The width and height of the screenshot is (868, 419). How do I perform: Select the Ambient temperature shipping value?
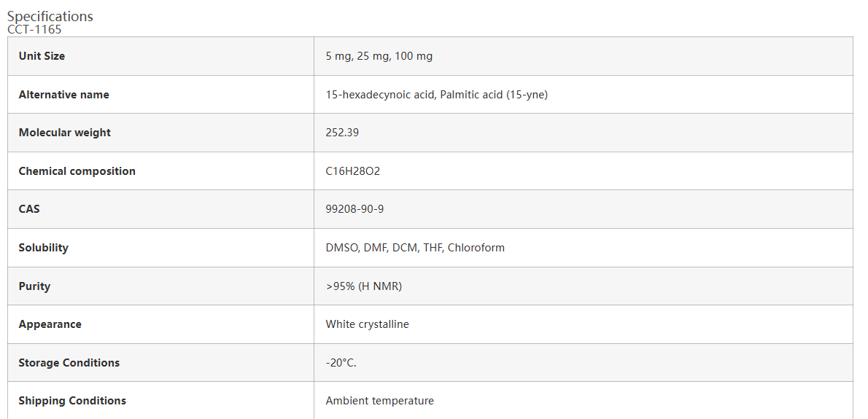379,401
